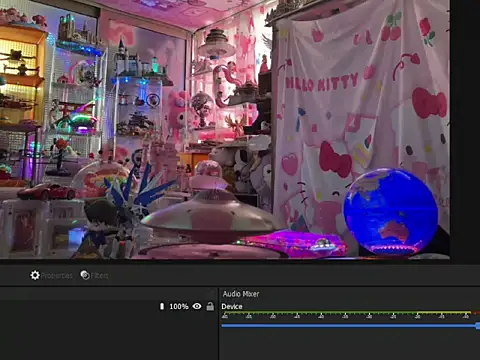Image resolution: width=480 pixels, height=360 pixels.
Task: Click the battery indicator icon beside 100%
Action: (x=162, y=306)
